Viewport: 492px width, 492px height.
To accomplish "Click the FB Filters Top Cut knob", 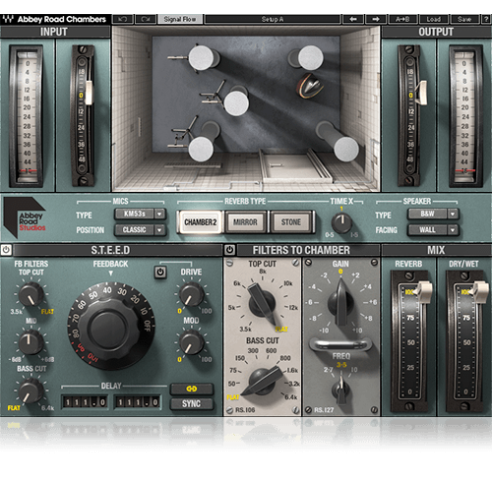I will click(x=31, y=294).
